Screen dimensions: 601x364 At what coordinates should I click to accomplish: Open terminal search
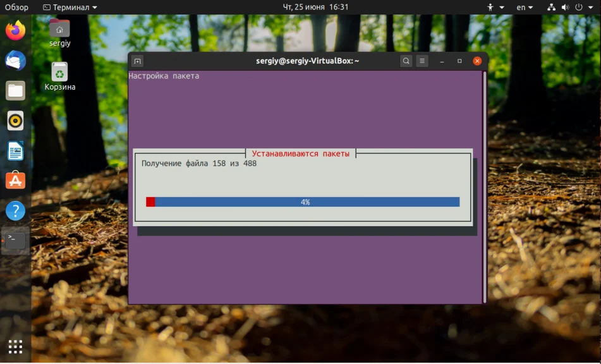click(406, 61)
